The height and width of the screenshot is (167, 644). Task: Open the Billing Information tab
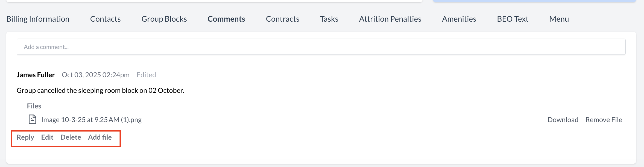[x=38, y=19]
